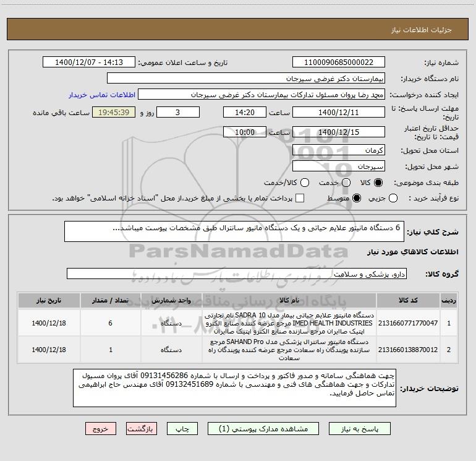
Task: Click the province field کرمان
Action: tap(339, 150)
